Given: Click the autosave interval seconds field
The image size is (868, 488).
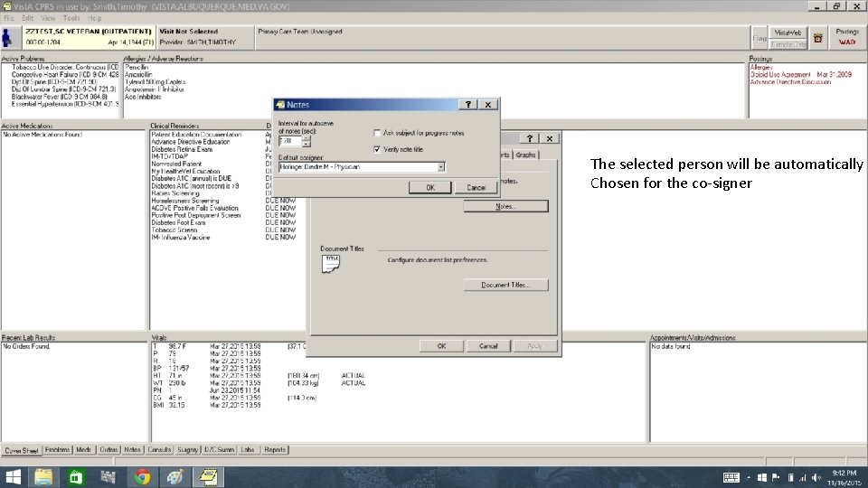Looking at the screenshot, I should (290, 141).
